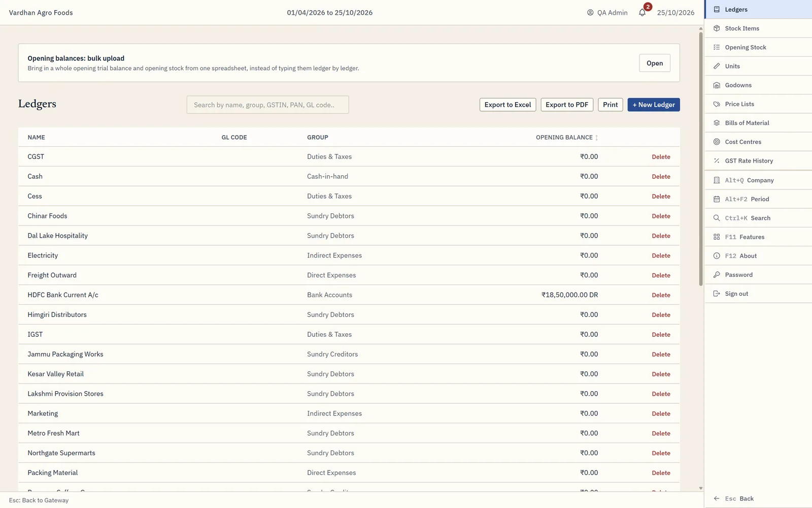
Task: Click the period 01/04/2026 to 25/10/2026
Action: coord(329,13)
